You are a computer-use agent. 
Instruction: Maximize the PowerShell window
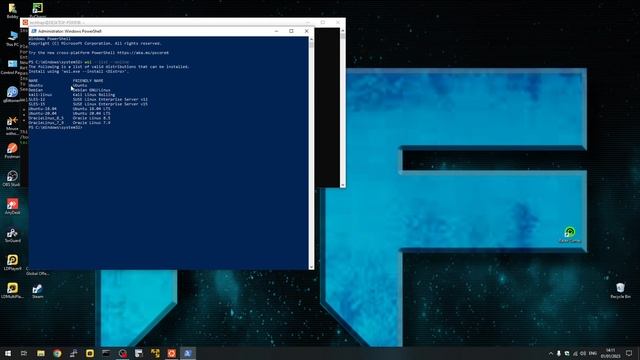pos(291,31)
